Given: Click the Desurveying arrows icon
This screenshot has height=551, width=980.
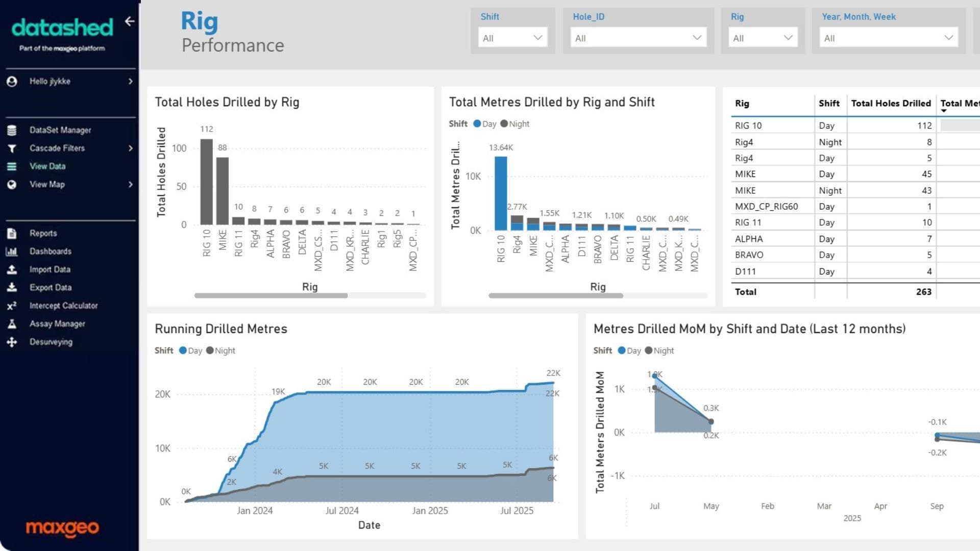Looking at the screenshot, I should [12, 342].
